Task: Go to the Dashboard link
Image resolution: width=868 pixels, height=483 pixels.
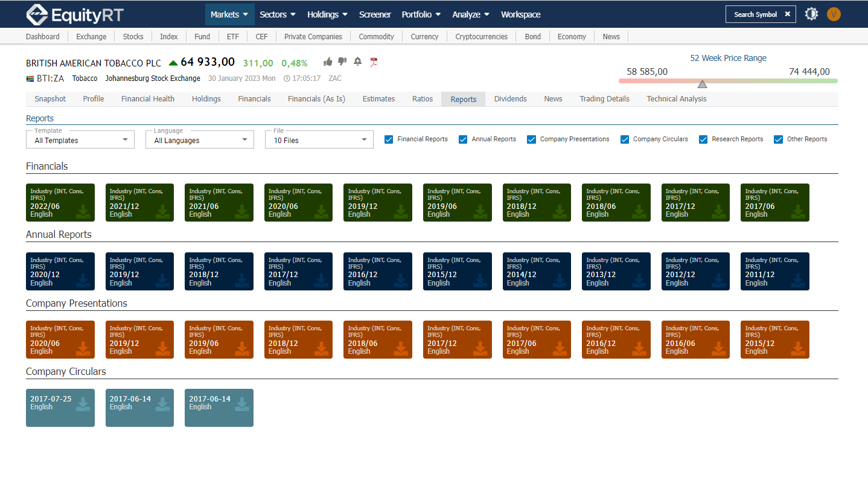Action: pyautogui.click(x=43, y=37)
